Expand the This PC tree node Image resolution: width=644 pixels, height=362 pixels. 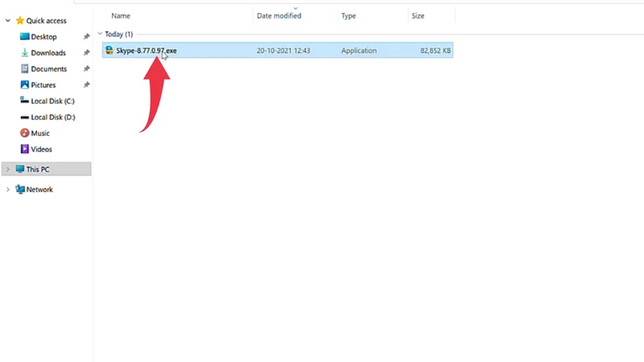(8, 170)
